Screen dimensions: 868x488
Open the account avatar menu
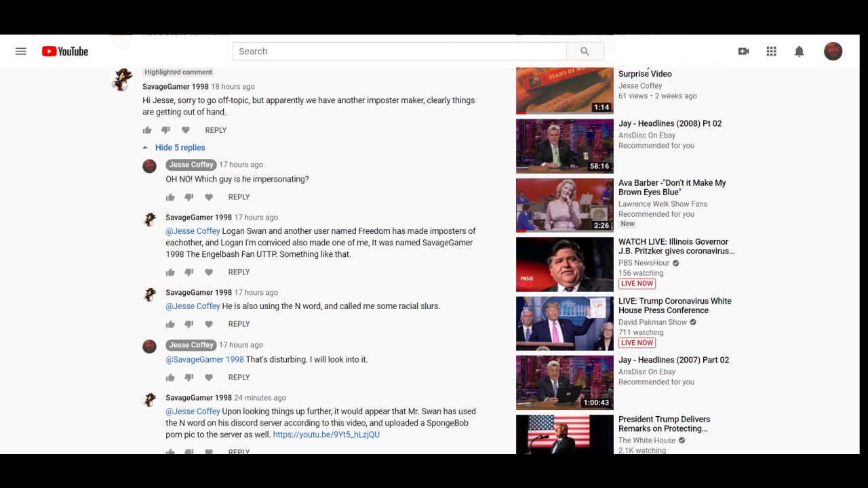pyautogui.click(x=833, y=52)
